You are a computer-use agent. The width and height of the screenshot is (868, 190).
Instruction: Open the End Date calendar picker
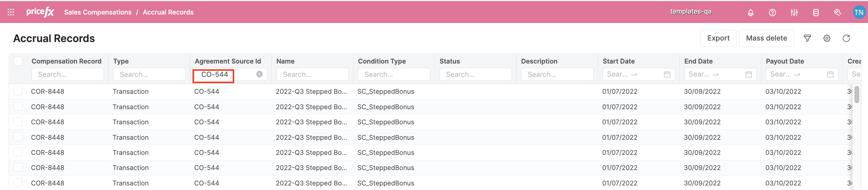click(748, 74)
